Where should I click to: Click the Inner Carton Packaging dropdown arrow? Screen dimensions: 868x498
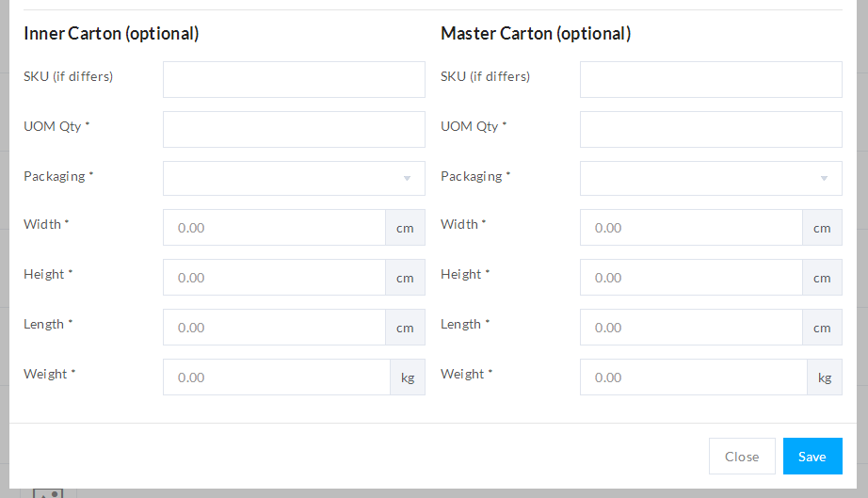tap(407, 178)
